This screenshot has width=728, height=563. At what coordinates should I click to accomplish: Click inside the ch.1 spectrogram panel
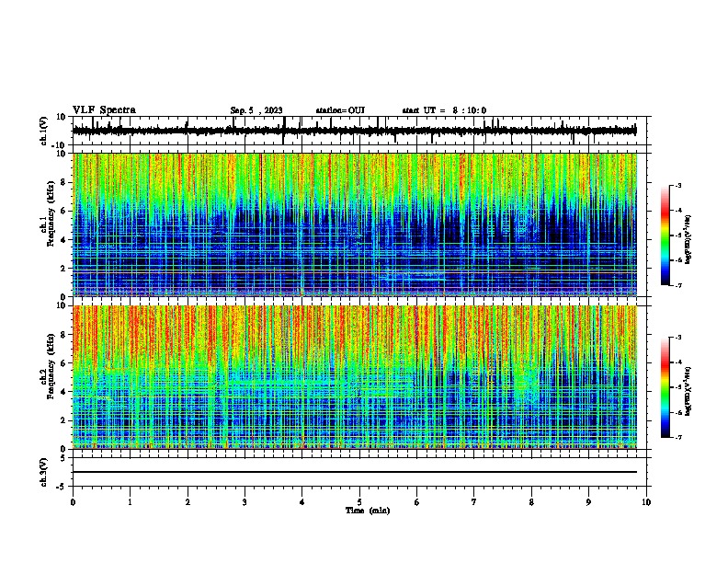tap(355, 224)
